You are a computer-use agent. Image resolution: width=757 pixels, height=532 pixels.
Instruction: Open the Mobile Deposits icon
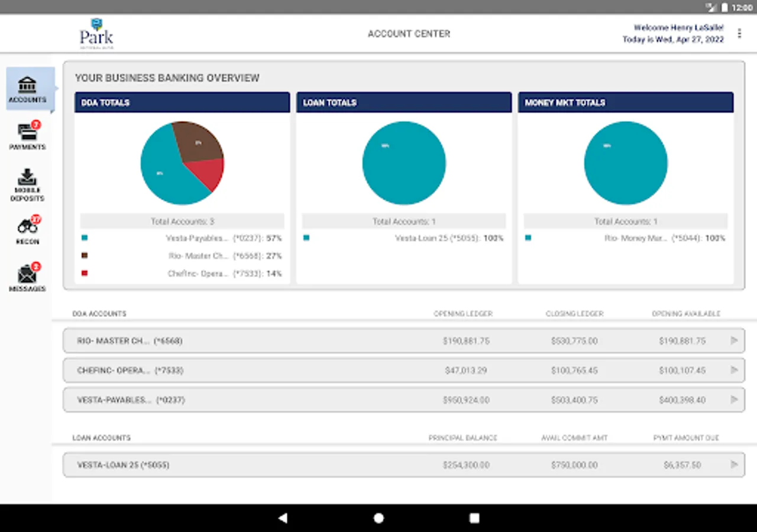coord(28,185)
